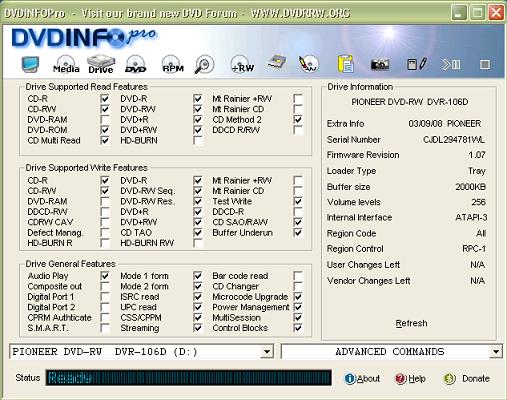Click the PIONEER DVD-RW DVR-106D info heading

(x=410, y=102)
